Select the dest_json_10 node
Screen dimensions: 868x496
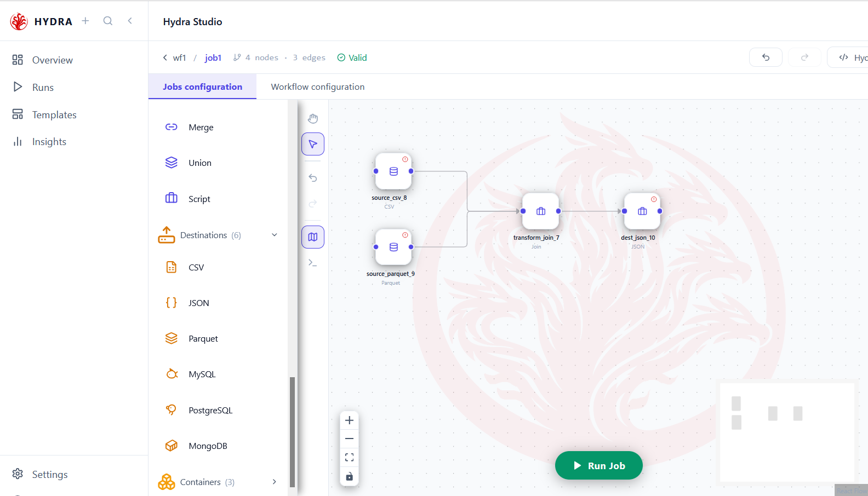pyautogui.click(x=642, y=211)
